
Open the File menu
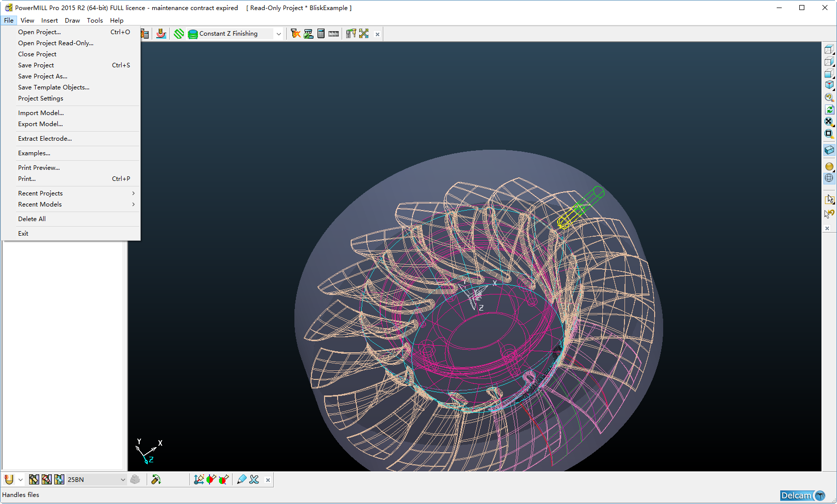[9, 21]
